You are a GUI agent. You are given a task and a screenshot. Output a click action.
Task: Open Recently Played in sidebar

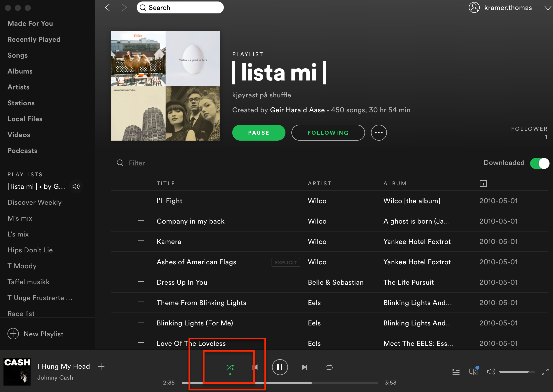34,39
